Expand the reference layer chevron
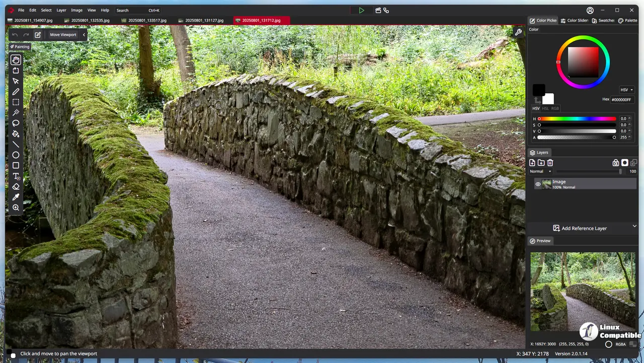Image resolution: width=644 pixels, height=363 pixels. [x=634, y=226]
